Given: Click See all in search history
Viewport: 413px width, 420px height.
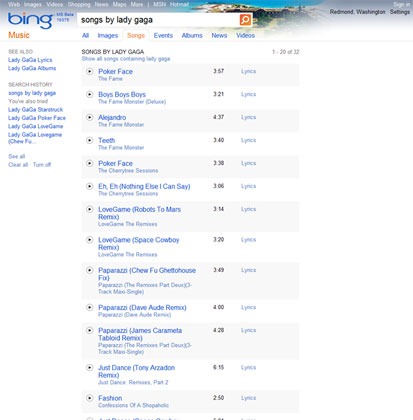Looking at the screenshot, I should coord(17,156).
